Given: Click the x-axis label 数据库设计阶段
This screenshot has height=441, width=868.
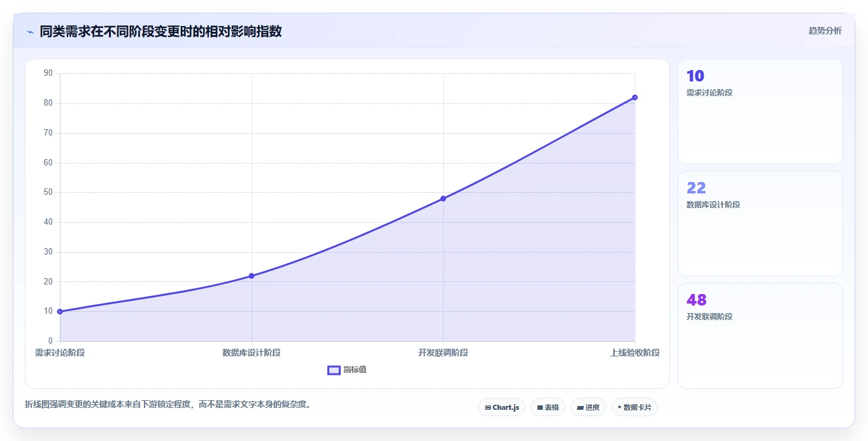Looking at the screenshot, I should click(252, 353).
